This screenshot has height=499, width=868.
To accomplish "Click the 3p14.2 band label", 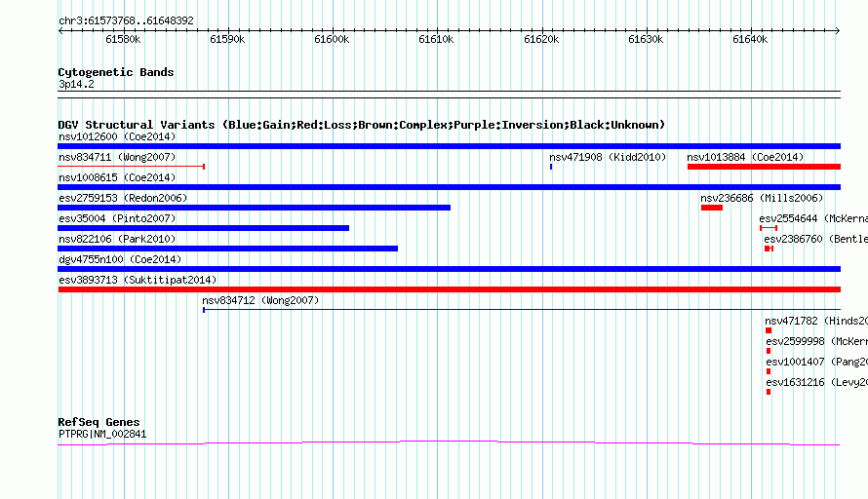I will coord(76,84).
